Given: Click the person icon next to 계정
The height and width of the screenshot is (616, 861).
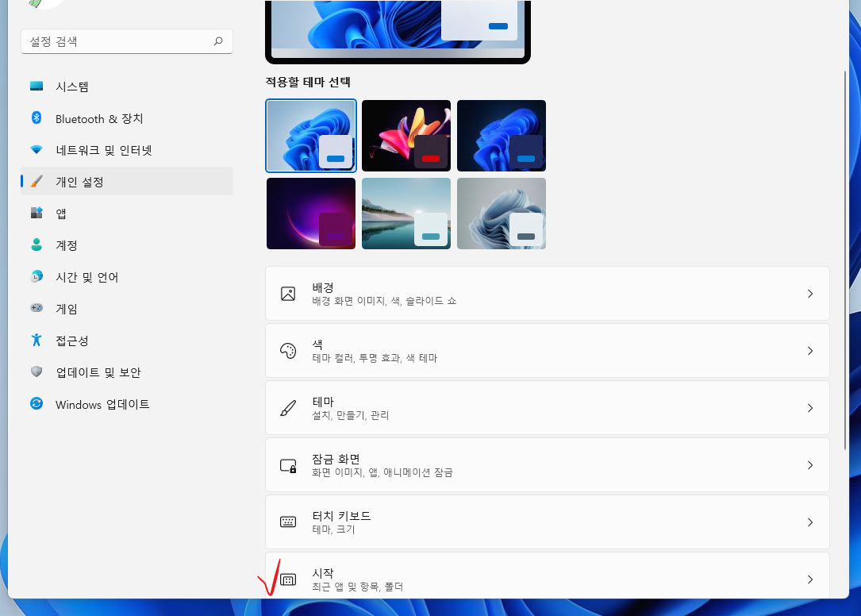Looking at the screenshot, I should click(x=37, y=244).
